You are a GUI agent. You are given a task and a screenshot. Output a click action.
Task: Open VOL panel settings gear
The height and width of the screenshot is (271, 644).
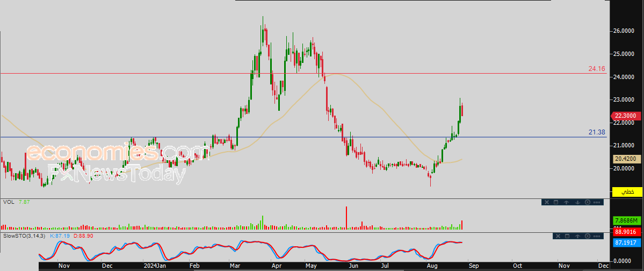coord(587,202)
